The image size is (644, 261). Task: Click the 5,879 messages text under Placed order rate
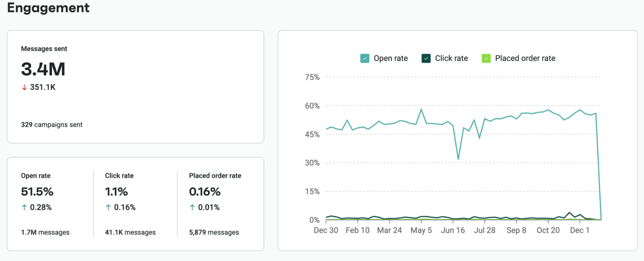214,232
